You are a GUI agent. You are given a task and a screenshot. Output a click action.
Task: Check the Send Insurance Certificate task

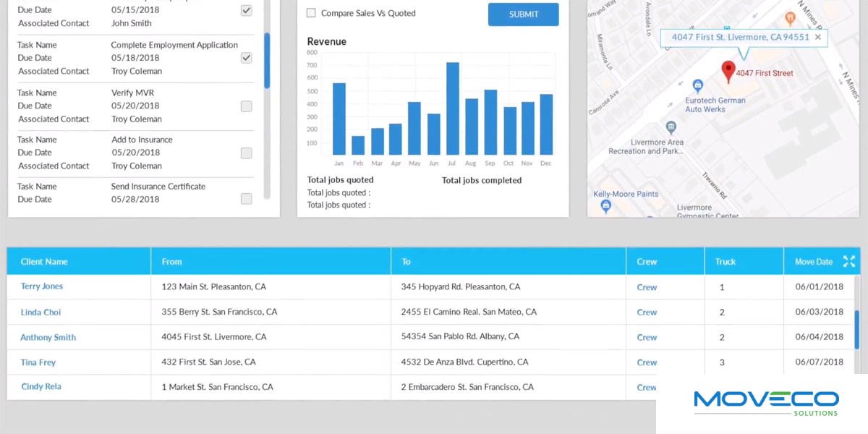pyautogui.click(x=247, y=199)
